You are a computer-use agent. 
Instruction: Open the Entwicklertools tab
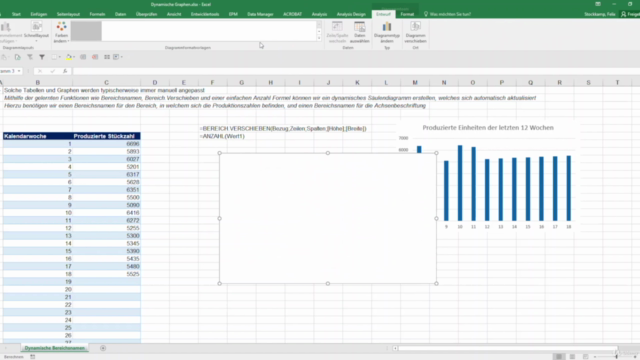point(205,14)
